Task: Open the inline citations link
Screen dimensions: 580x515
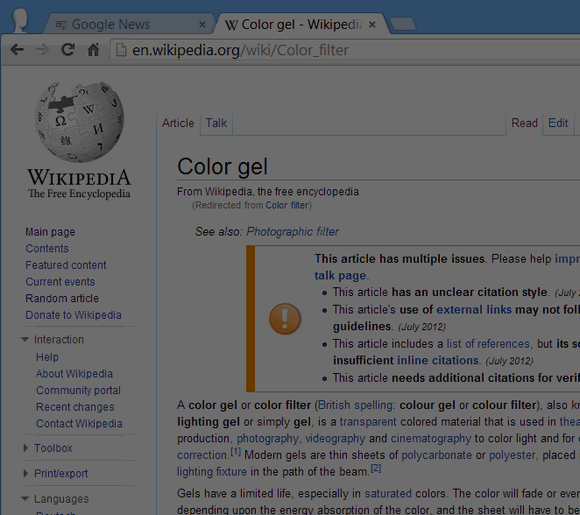Action: pos(438,360)
